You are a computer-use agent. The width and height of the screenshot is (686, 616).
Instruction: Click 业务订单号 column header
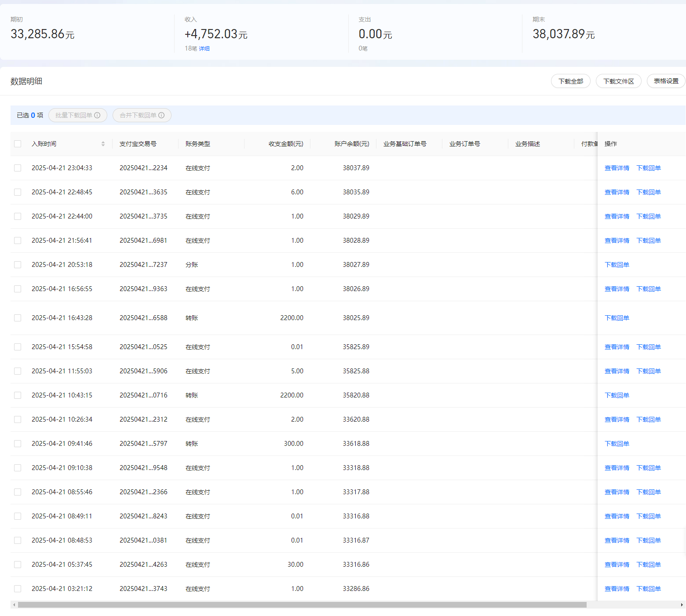pos(465,144)
